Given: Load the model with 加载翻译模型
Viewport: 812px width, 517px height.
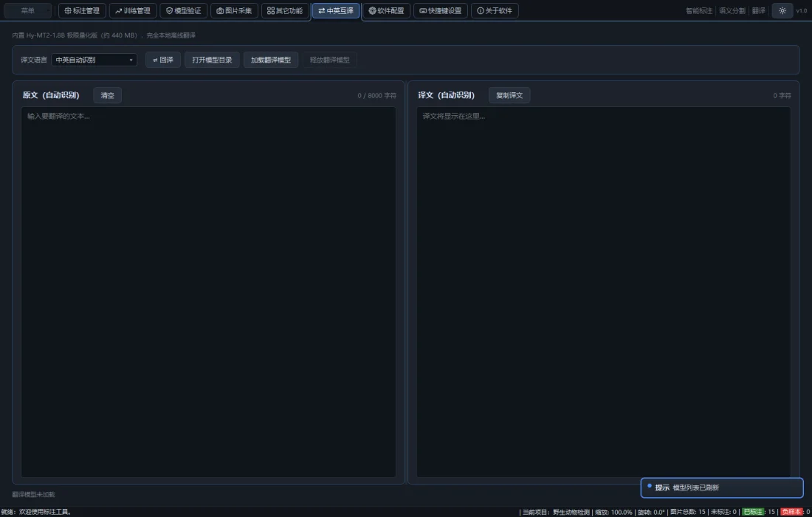Looking at the screenshot, I should pyautogui.click(x=271, y=60).
